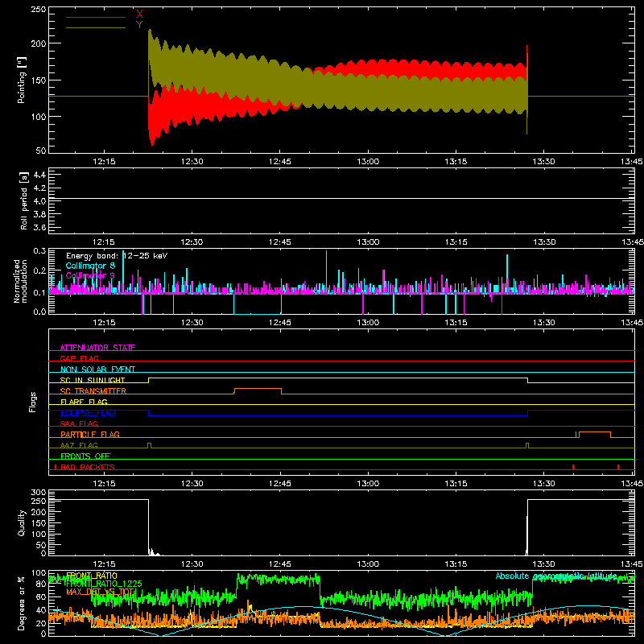Screen dimensions: 644x644
Task: Select the Roll period axis title
Action: pos(24,200)
